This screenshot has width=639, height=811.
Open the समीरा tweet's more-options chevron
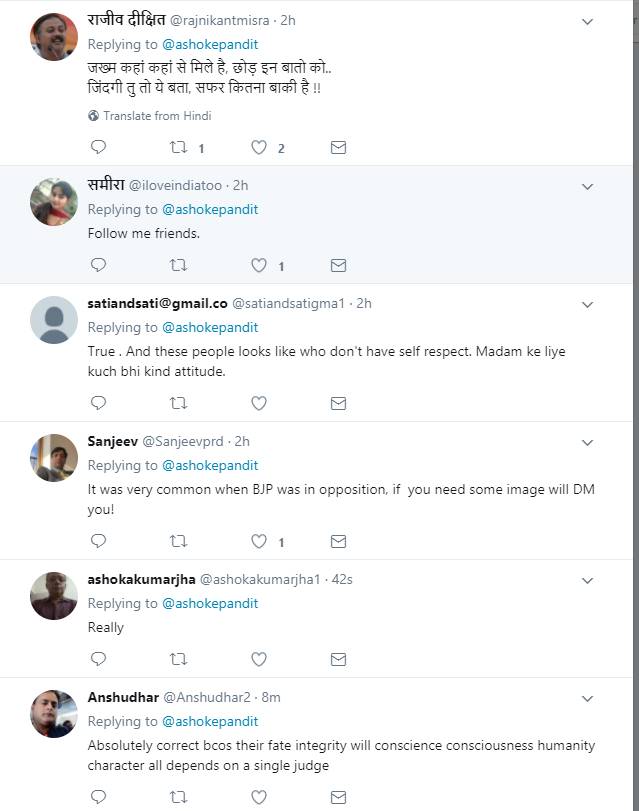(588, 187)
